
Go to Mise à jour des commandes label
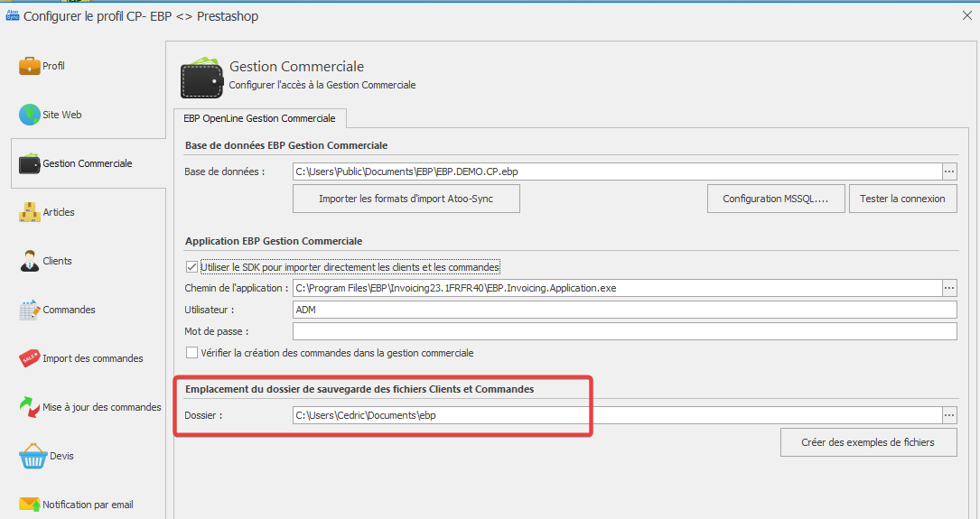click(x=102, y=407)
